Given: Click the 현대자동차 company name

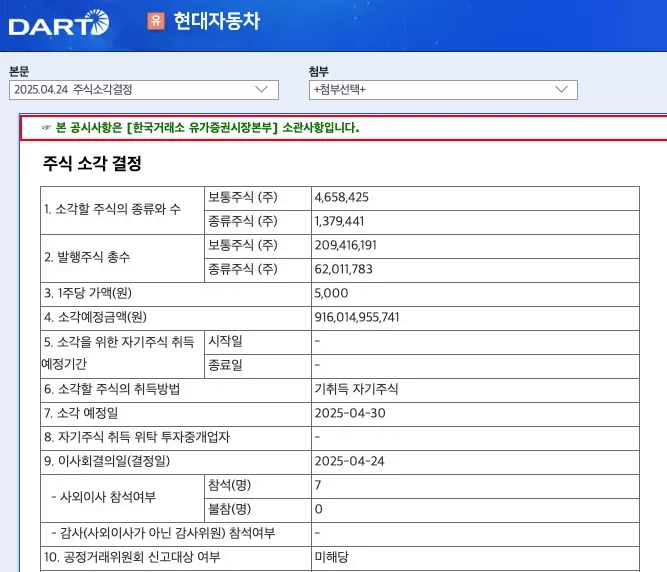Looking at the screenshot, I should [x=217, y=21].
